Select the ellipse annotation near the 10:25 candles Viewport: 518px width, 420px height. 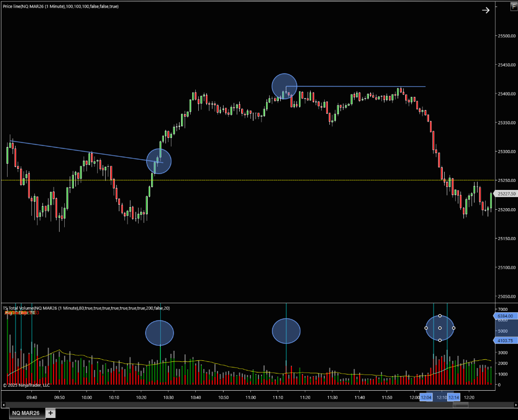click(x=159, y=161)
